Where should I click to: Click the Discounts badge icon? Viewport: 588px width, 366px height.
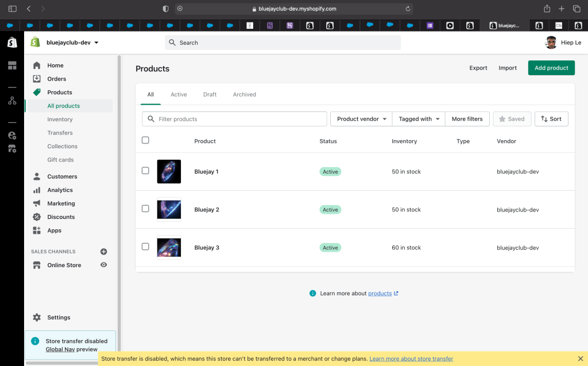[37, 217]
